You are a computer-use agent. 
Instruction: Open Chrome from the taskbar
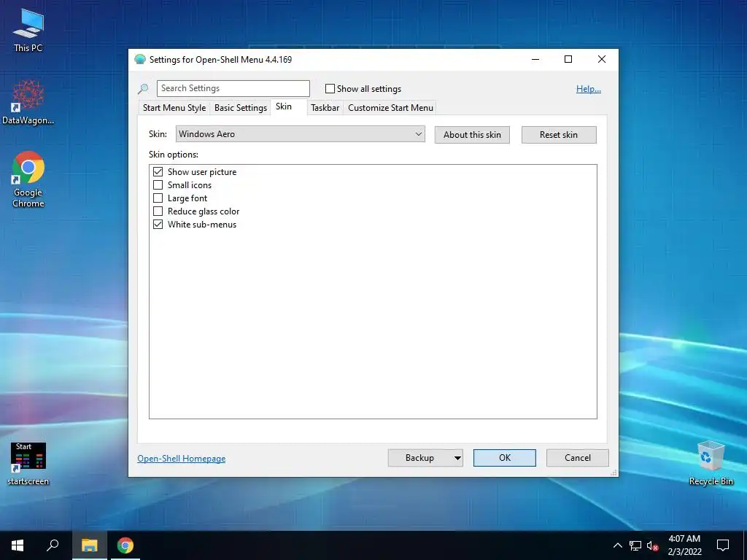(x=125, y=545)
